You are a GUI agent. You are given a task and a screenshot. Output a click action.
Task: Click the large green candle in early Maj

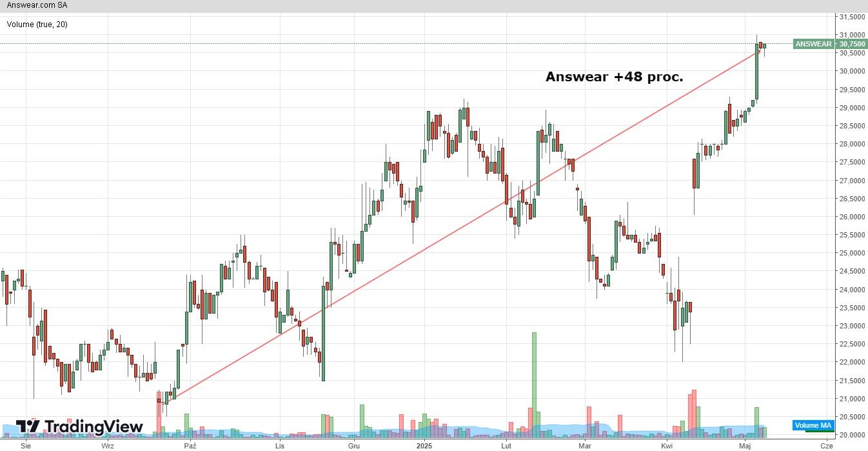(756, 72)
